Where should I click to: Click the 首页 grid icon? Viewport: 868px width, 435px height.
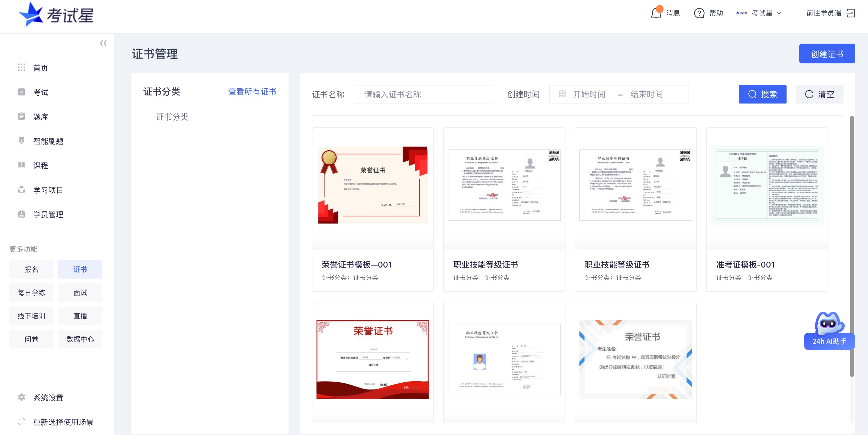22,67
